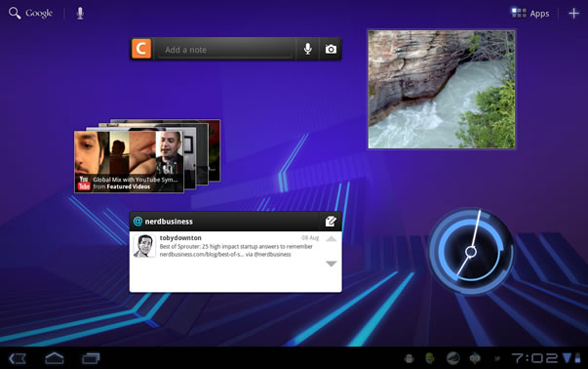Show next tweet with down arrow
This screenshot has width=588, height=369.
coord(332,264)
